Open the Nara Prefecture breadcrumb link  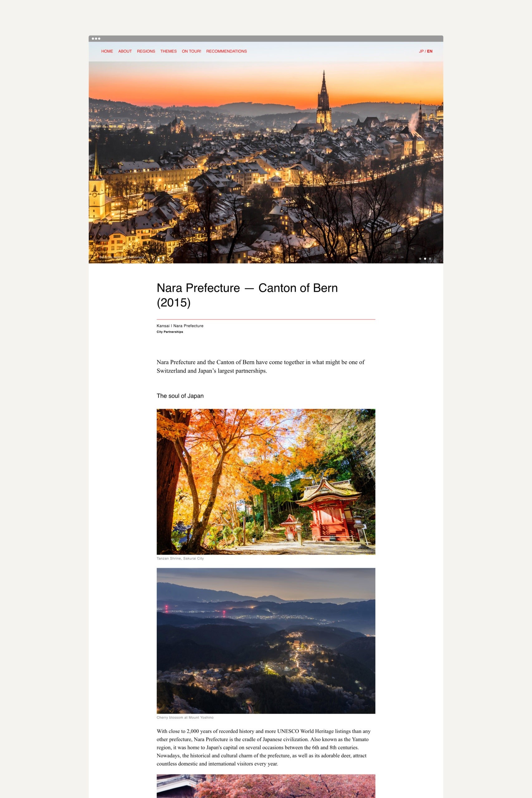click(x=188, y=326)
